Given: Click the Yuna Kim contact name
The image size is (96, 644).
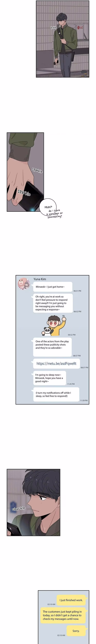Looking at the screenshot, I should 40,279.
